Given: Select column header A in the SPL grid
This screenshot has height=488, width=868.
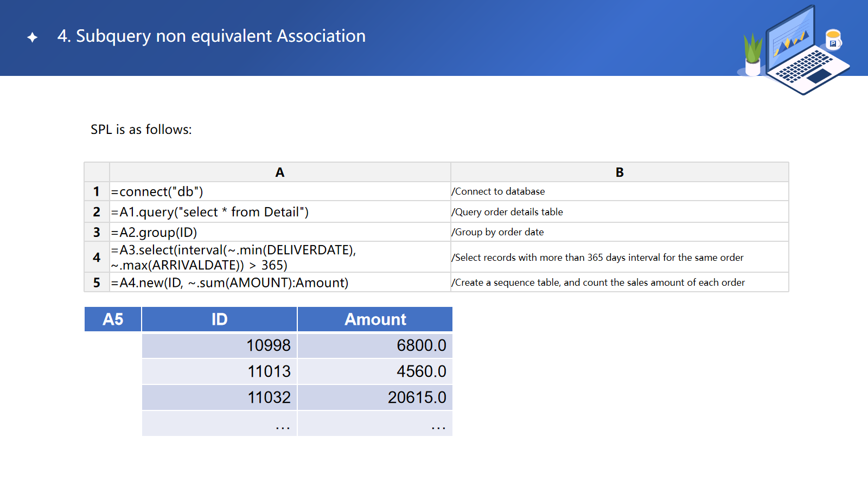Looking at the screenshot, I should point(279,172).
